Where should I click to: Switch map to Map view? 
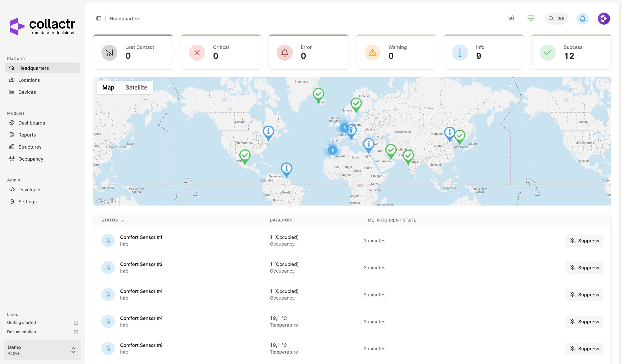point(108,87)
